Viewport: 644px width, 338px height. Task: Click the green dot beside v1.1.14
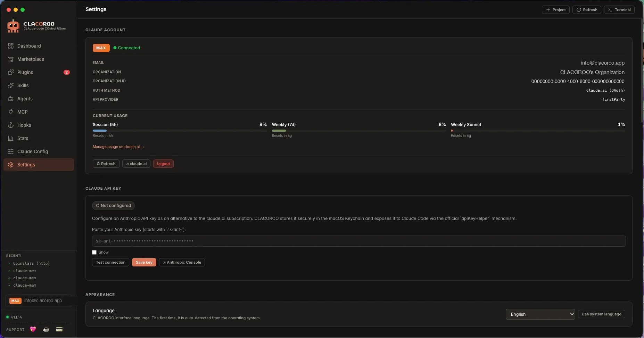coord(8,317)
